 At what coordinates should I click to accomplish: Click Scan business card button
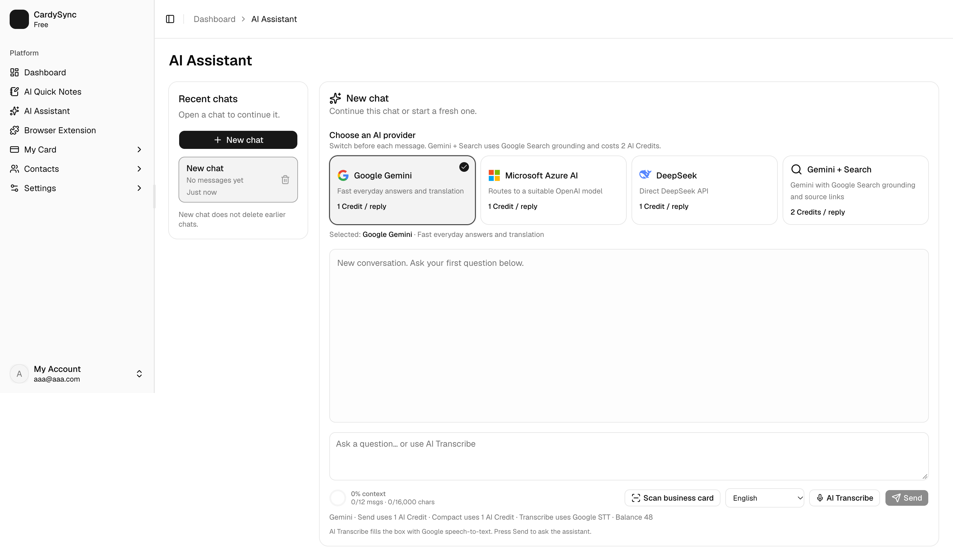673,498
